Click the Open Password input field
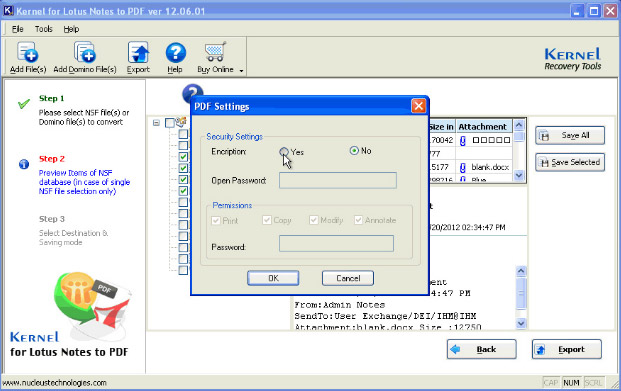Image resolution: width=621 pixels, height=391 pixels. point(338,180)
